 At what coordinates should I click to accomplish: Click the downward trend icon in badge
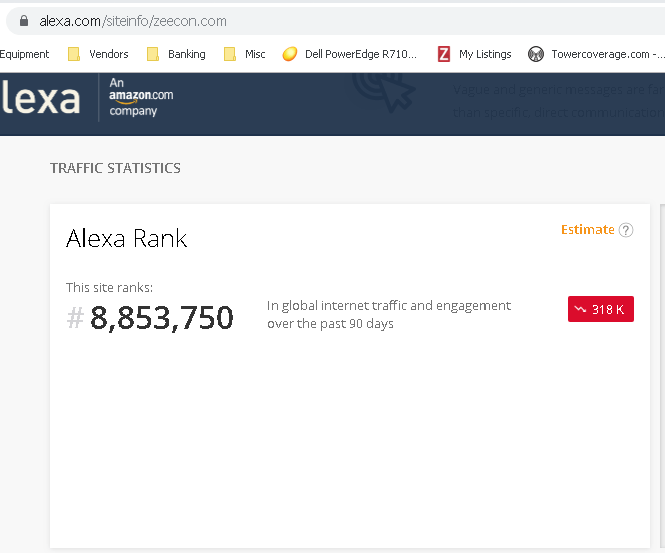(580, 309)
